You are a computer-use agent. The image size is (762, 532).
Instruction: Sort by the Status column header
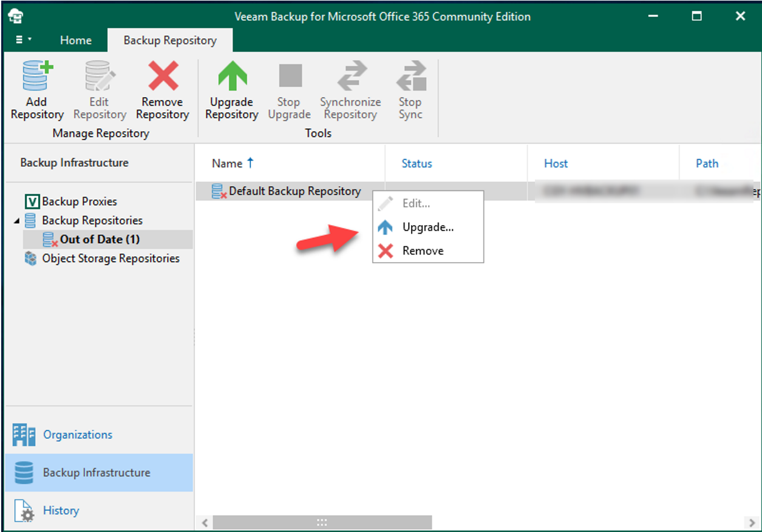coord(417,163)
